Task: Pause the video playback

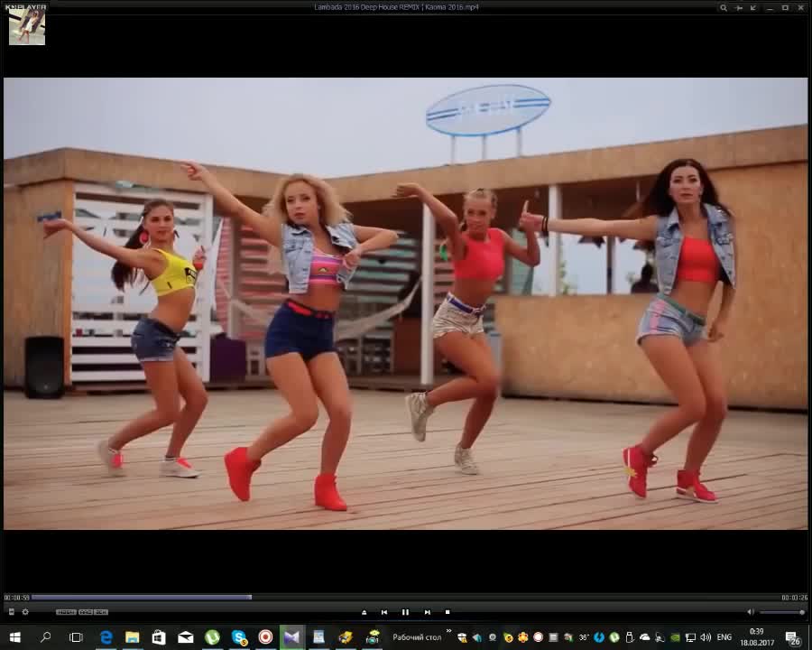Action: (405, 612)
